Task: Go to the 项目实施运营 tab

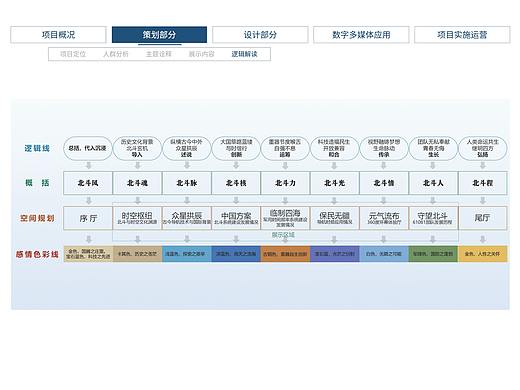Action: [462, 35]
